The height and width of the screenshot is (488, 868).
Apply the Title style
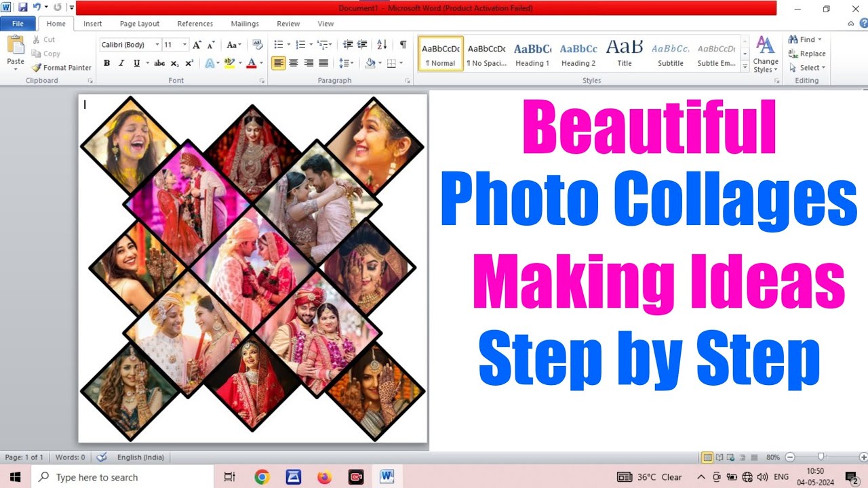pos(625,54)
